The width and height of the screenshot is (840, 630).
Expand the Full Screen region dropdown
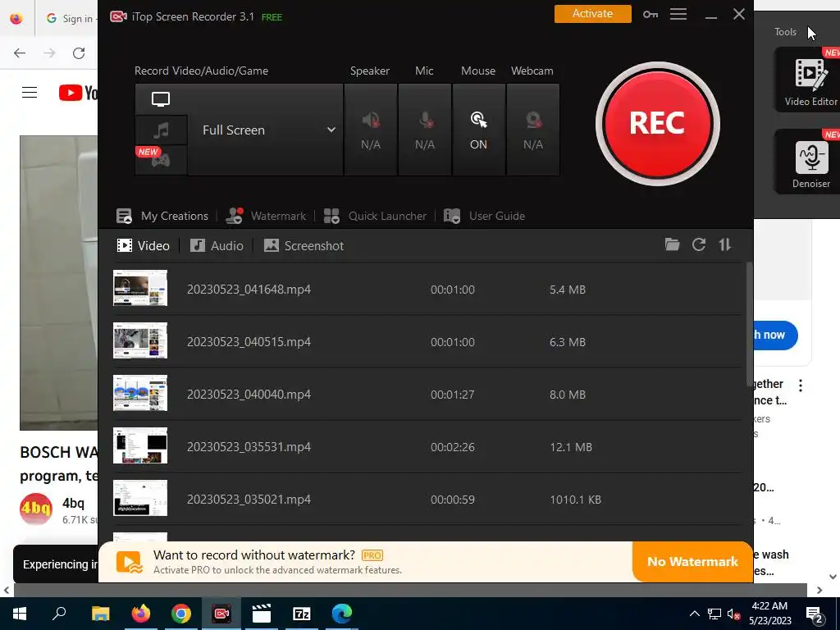point(331,130)
